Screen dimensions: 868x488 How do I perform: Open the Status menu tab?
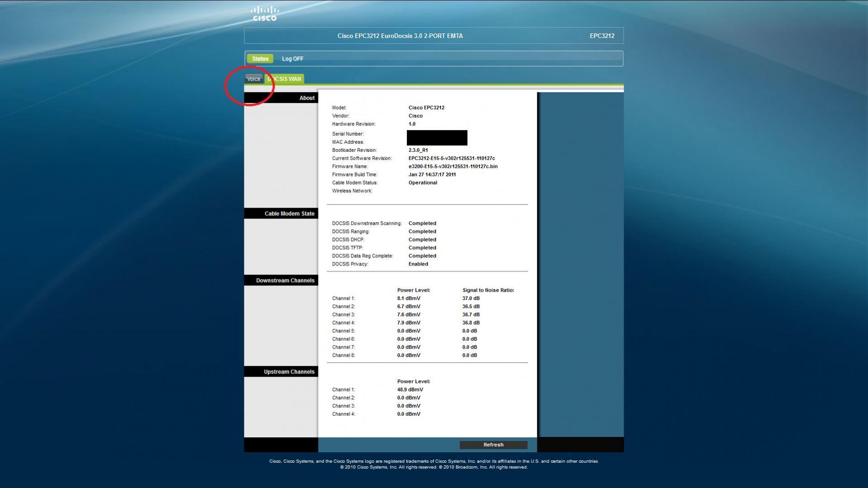click(260, 59)
